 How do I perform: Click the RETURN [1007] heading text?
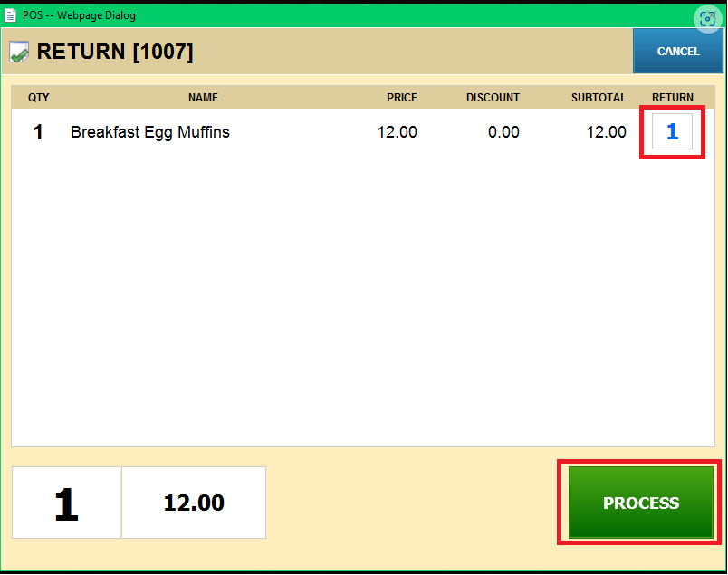115,53
